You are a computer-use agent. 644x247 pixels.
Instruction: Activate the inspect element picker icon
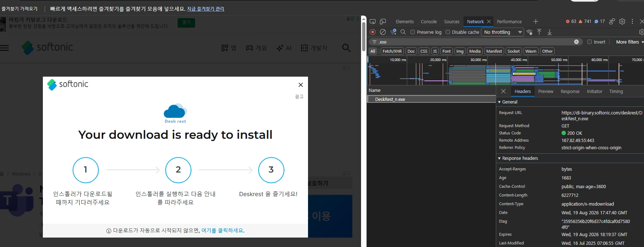point(373,22)
